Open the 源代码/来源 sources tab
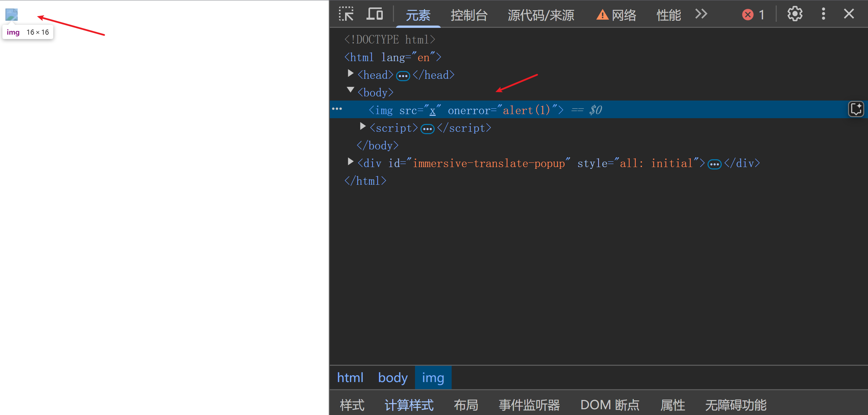This screenshot has width=868, height=415. [x=541, y=15]
